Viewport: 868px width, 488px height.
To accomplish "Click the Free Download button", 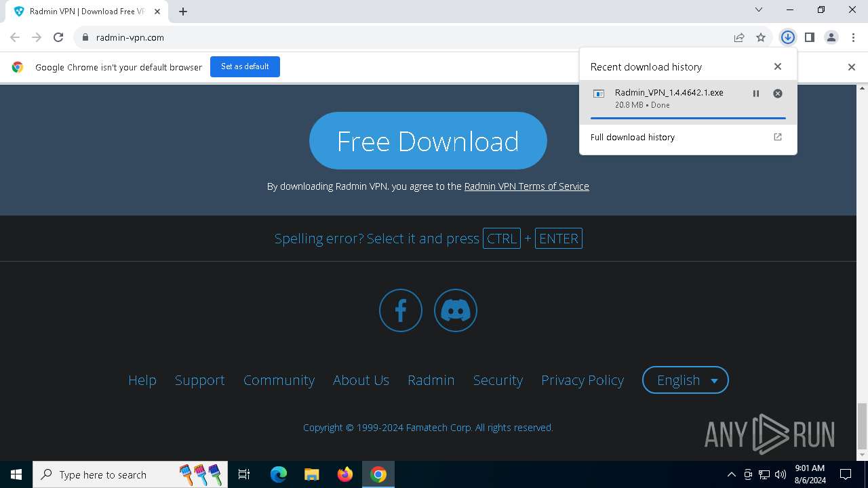I will point(428,140).
